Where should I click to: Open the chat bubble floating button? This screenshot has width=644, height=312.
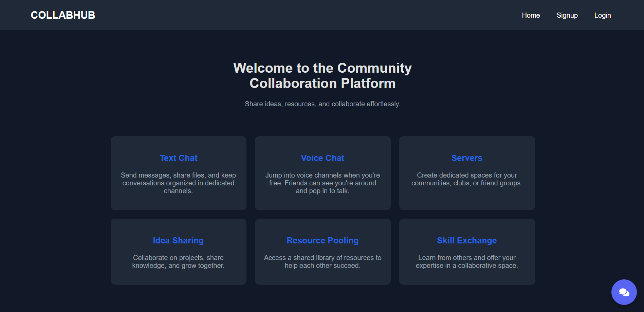pos(624,292)
